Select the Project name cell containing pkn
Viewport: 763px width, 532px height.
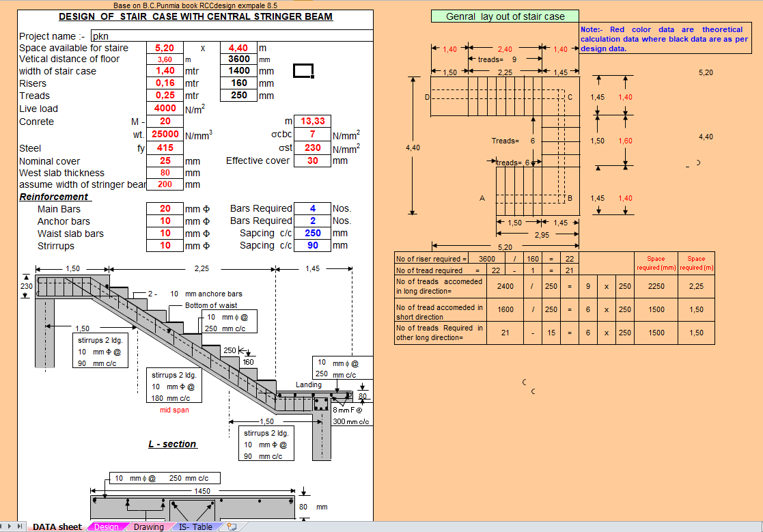pos(232,36)
